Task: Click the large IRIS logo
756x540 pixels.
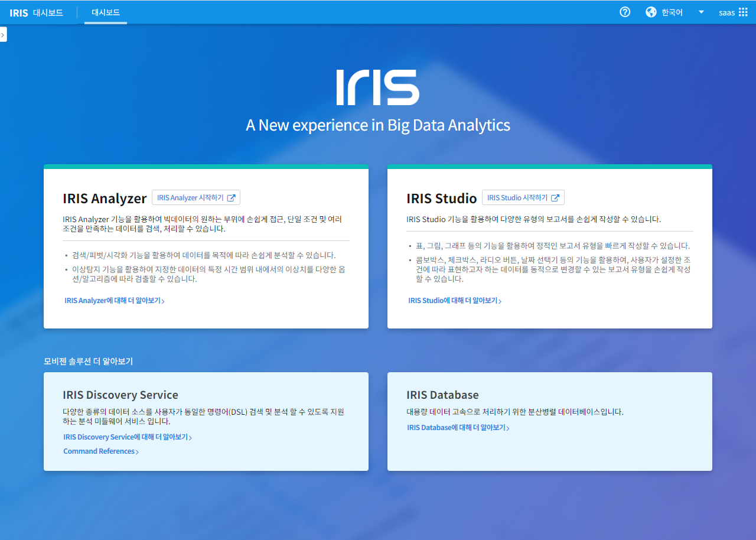Action: tap(378, 87)
